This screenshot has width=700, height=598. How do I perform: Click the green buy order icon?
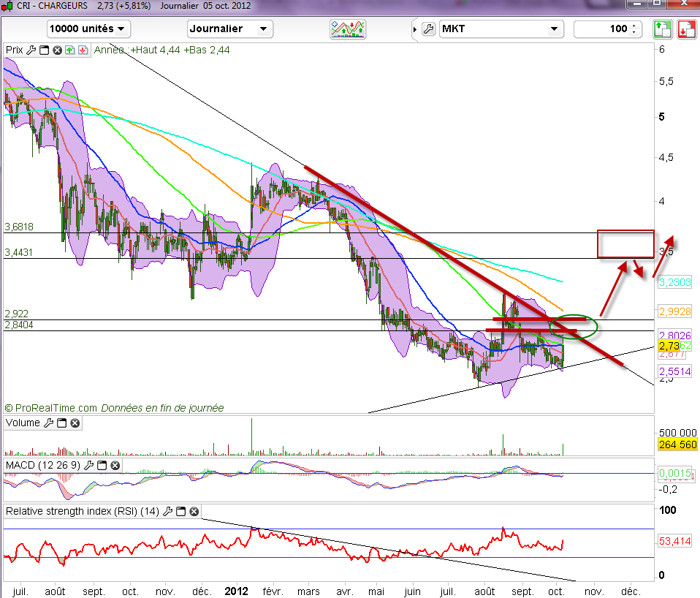(x=662, y=29)
